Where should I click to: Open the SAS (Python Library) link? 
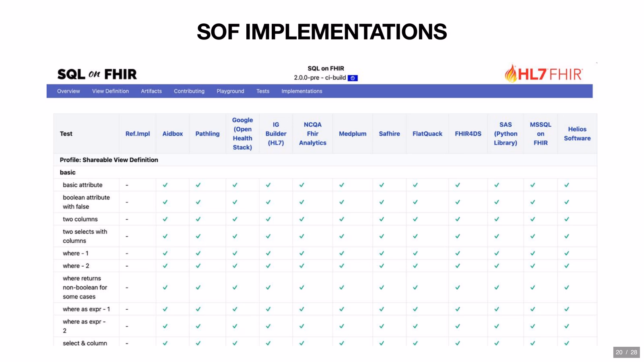[506, 134]
